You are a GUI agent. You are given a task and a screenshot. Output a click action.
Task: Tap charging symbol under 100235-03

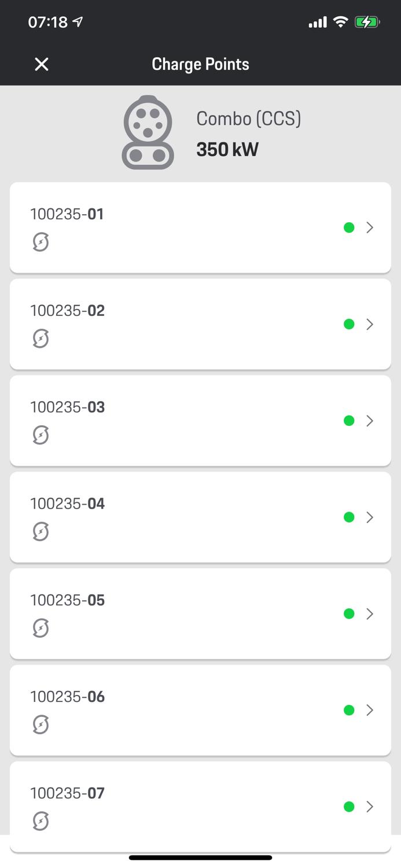(x=41, y=435)
